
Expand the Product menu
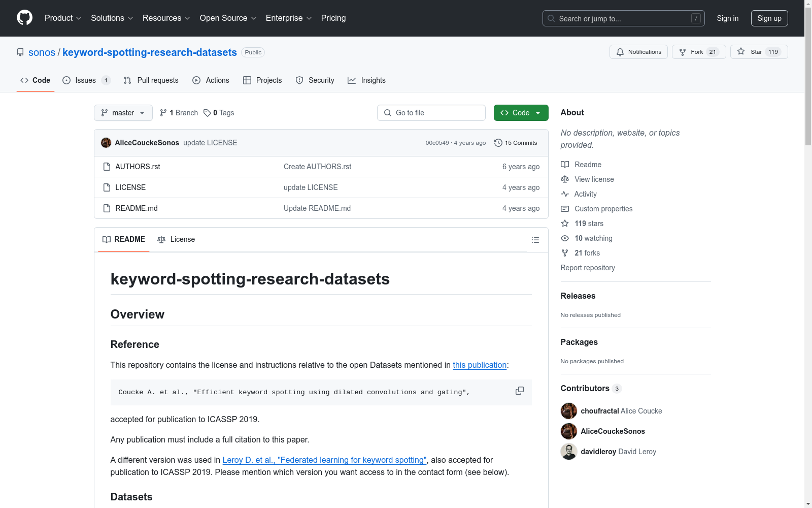coord(63,18)
